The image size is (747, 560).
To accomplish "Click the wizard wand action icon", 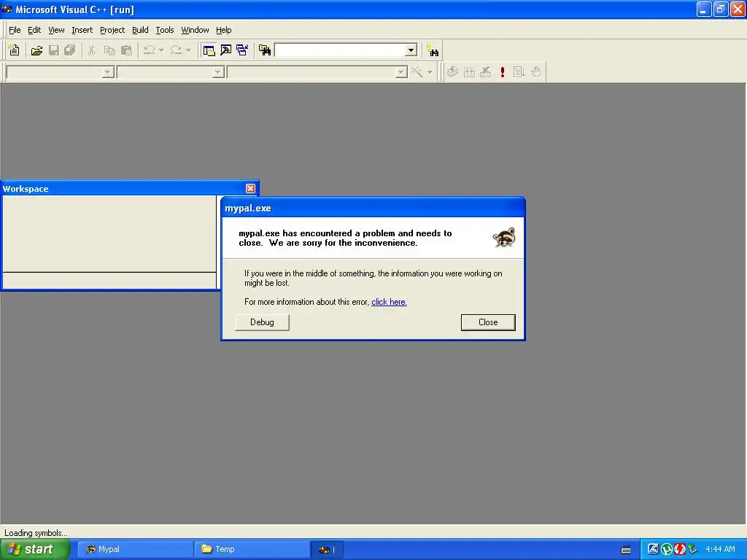I will (417, 72).
